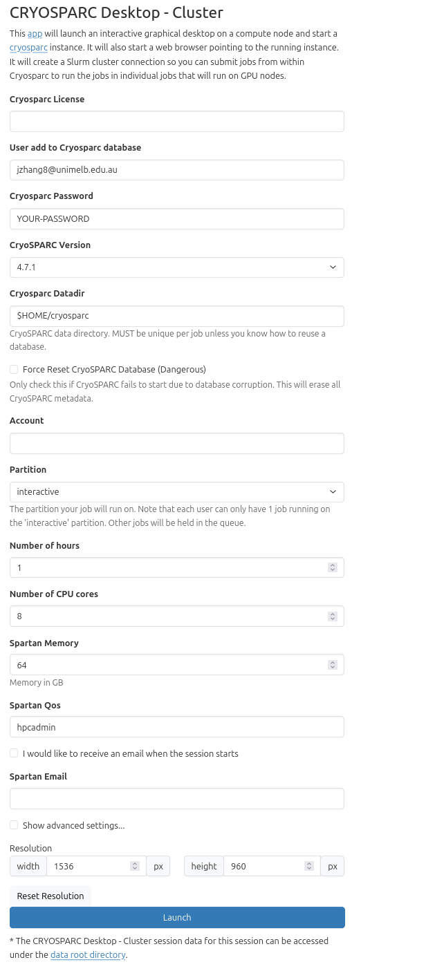Click into the Spartan Email field
The width and height of the screenshot is (444, 980).
pyautogui.click(x=176, y=799)
